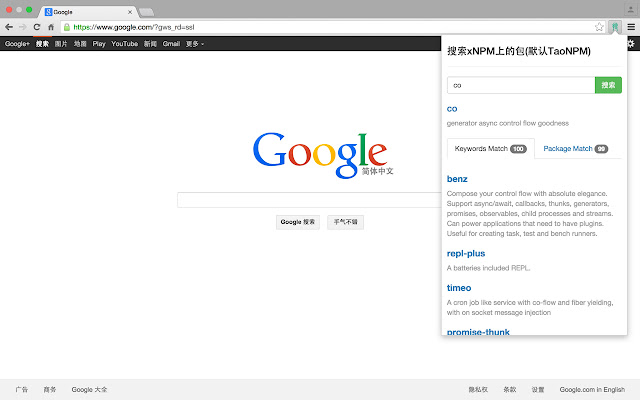Open a new browser tab

[x=146, y=12]
